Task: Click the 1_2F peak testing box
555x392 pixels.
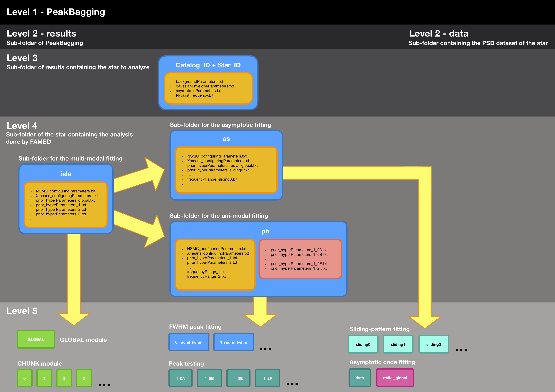Action: [267, 378]
